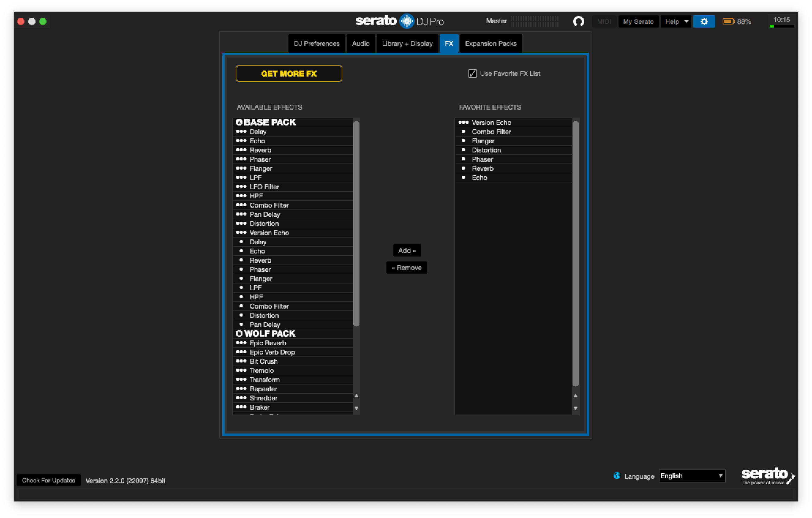This screenshot has width=812, height=518.
Task: Click the single-dot icon beside available Pan Delay
Action: [241, 325]
